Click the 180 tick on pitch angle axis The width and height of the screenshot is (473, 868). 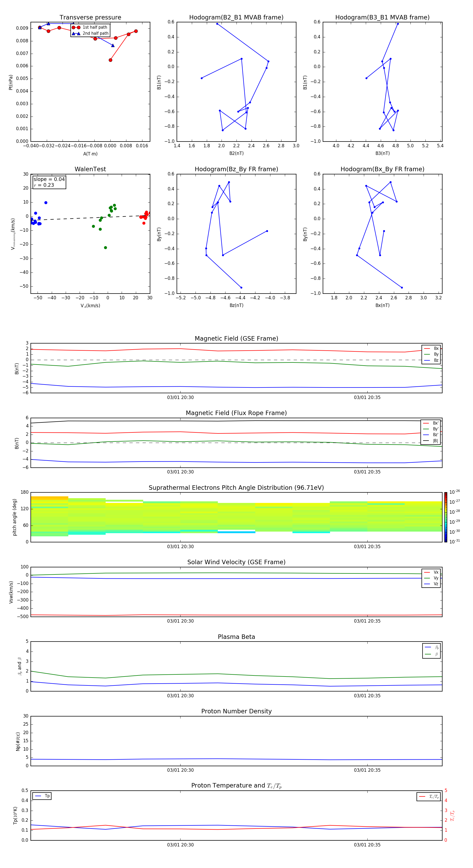point(25,492)
